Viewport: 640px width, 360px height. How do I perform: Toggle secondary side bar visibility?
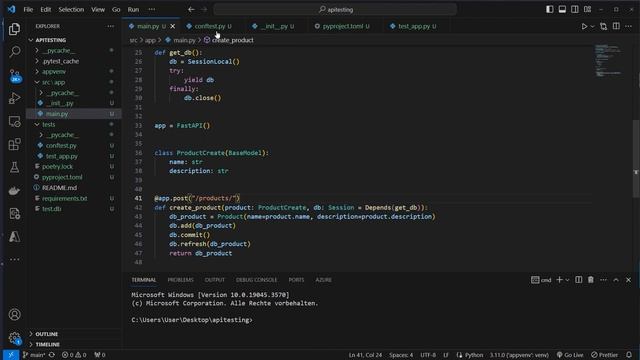pos(575,9)
